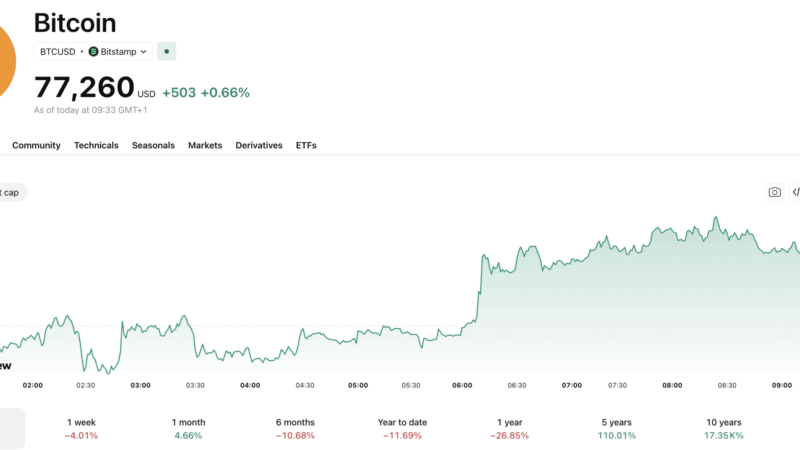Click the Bitcoin title heading
The height and width of the screenshot is (450, 800).
[x=75, y=23]
